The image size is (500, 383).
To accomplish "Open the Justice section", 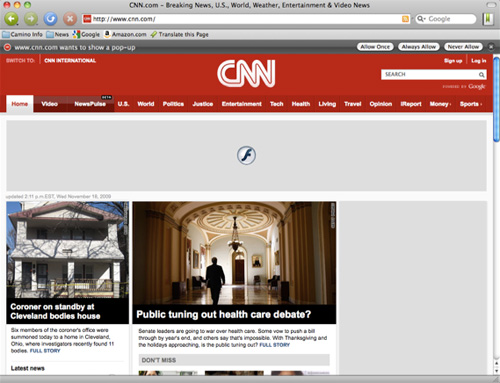I will pos(203,104).
